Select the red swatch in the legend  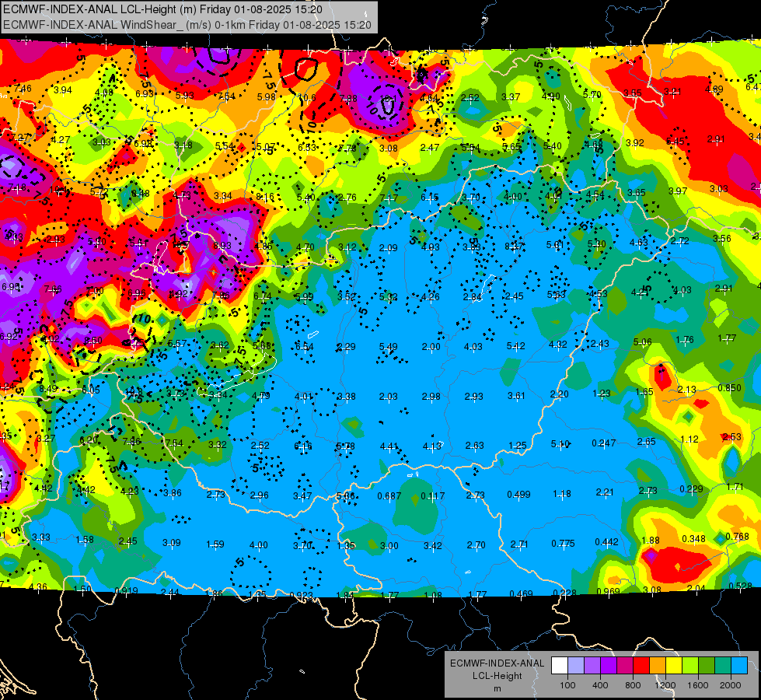click(x=641, y=666)
